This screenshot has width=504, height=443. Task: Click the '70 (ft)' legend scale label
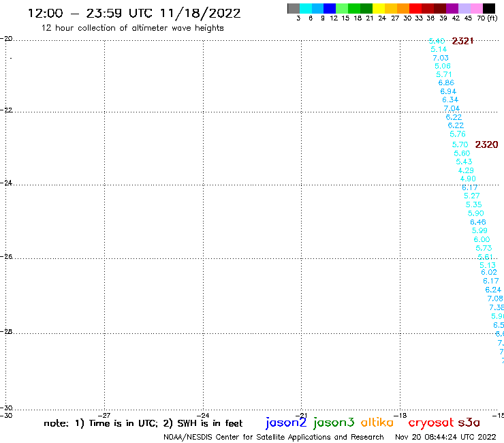(x=487, y=18)
